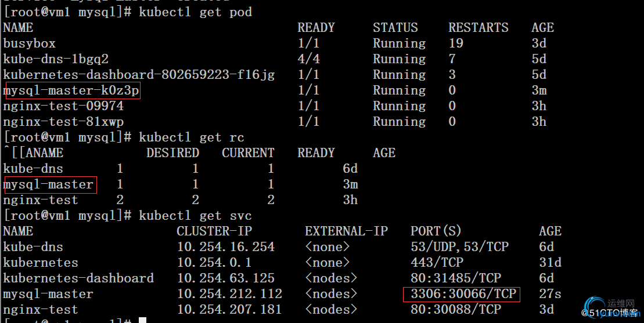This screenshot has height=323, width=644.
Task: Select cluster IP '10.254.63.125'
Action: pos(226,278)
